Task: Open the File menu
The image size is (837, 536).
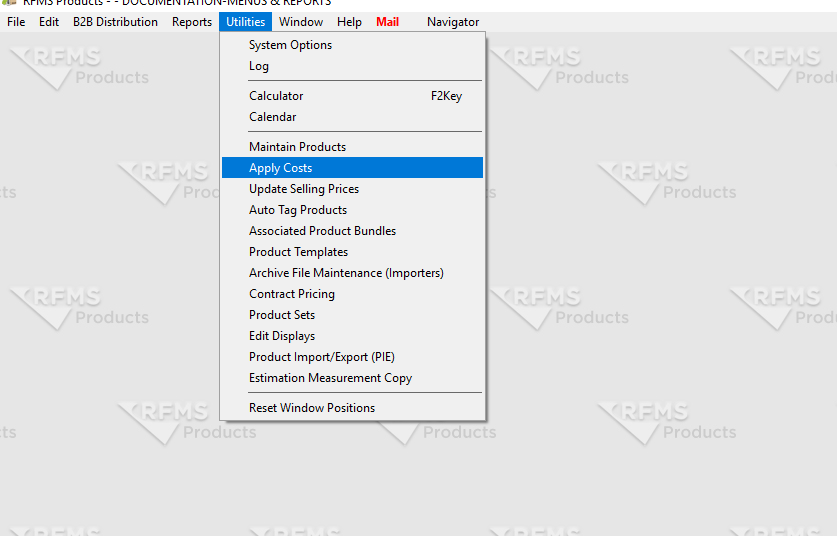Action: 16,22
